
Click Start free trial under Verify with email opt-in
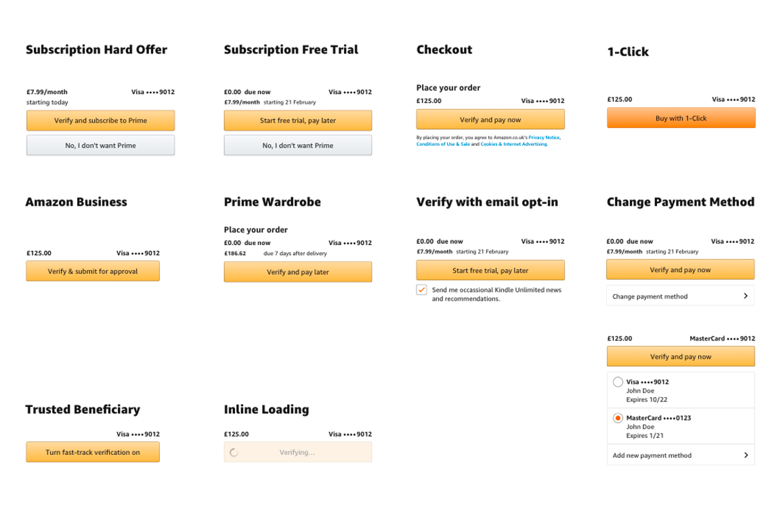[x=490, y=269]
